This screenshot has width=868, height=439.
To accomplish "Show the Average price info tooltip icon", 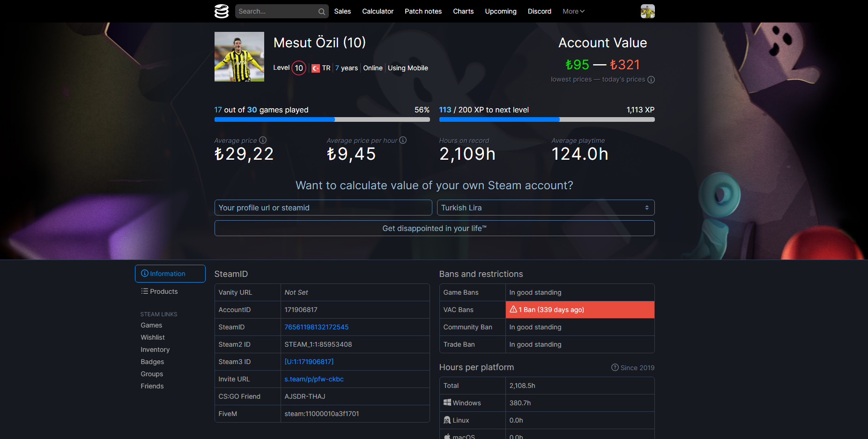I will coord(263,140).
